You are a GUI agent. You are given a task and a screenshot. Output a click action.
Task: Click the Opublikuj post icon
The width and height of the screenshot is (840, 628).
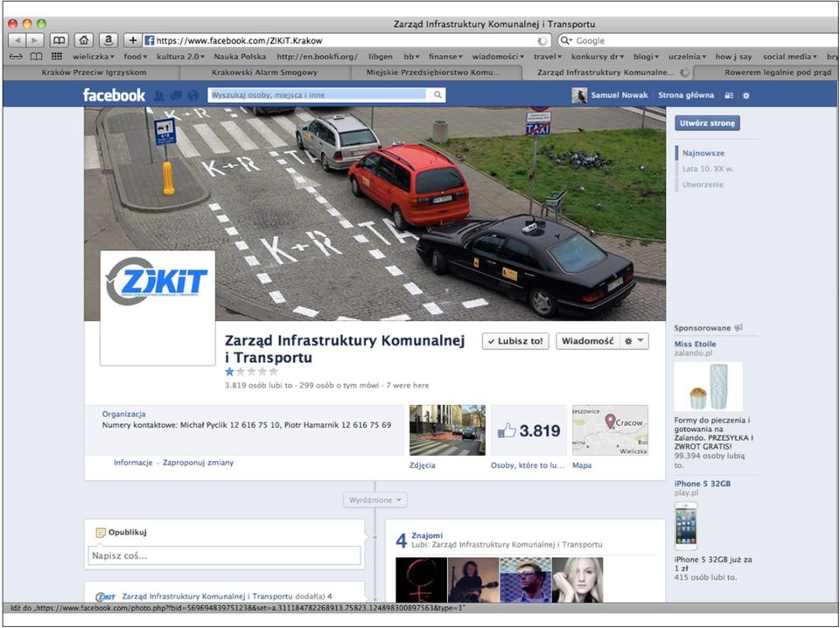click(x=100, y=533)
